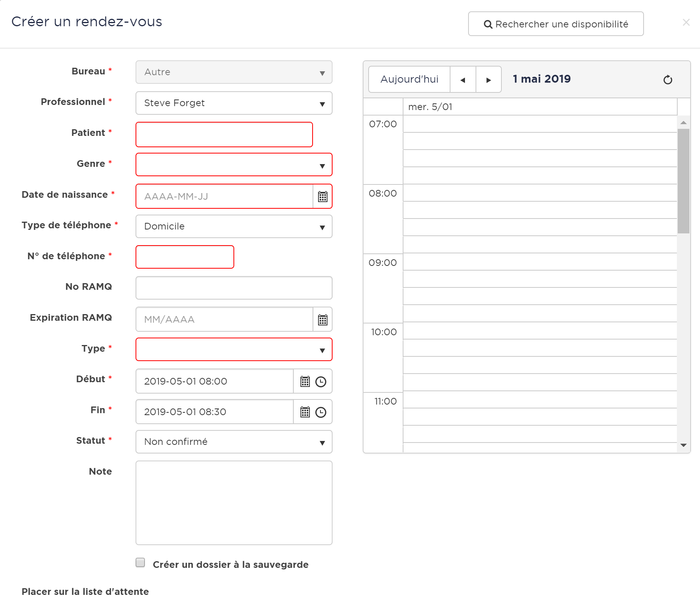Open the Début time clock icon
This screenshot has width=700, height=598.
pyautogui.click(x=321, y=381)
